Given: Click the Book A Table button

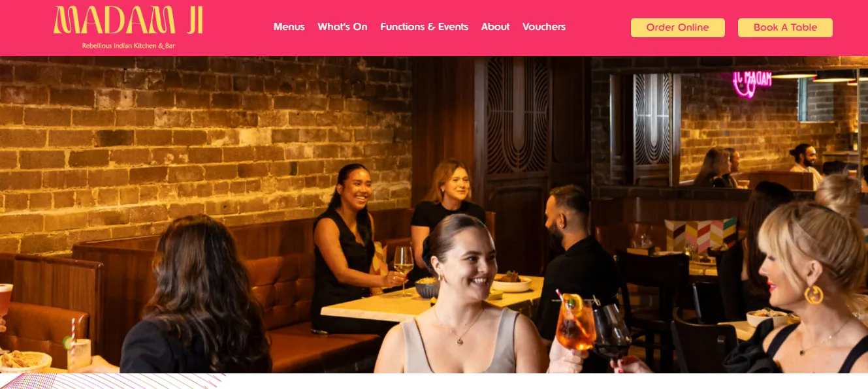Looking at the screenshot, I should 785,27.
